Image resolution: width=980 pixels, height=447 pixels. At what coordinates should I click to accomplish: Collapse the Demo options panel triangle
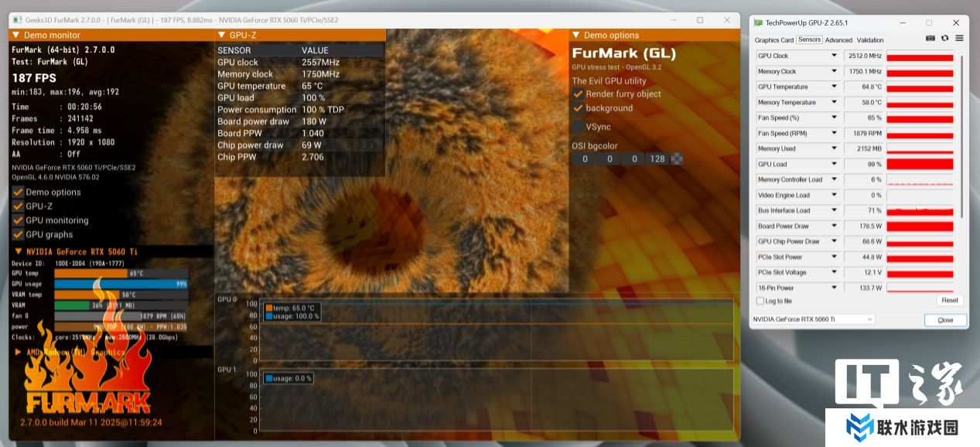(x=575, y=35)
